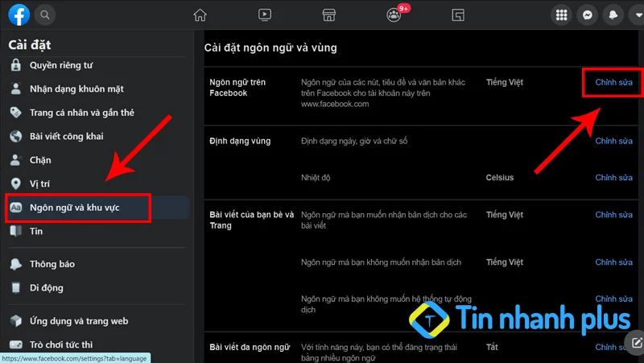Click Chỉnh sửa for Nhiệt độ Celsius

click(613, 177)
